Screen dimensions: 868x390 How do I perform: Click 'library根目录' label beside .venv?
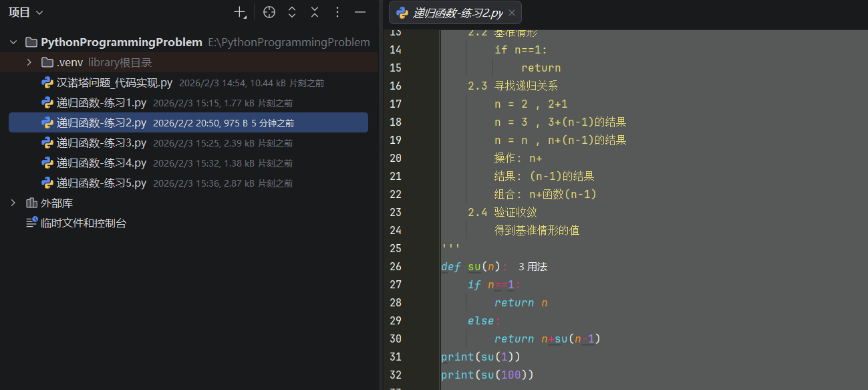[120, 62]
